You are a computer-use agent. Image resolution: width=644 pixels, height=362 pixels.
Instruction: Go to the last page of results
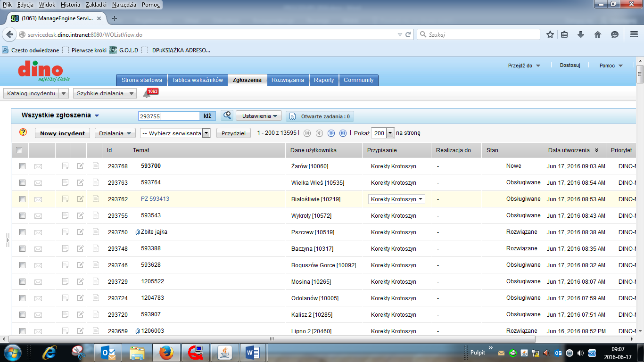pos(343,133)
